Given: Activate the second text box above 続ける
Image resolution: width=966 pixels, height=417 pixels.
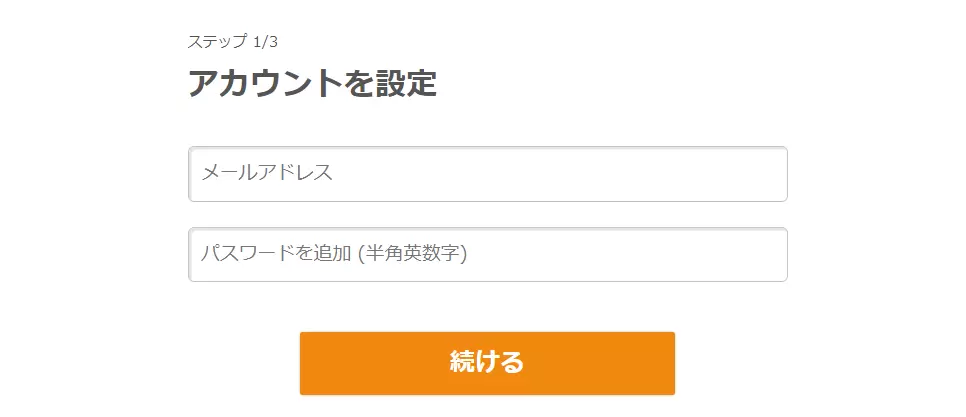Looking at the screenshot, I should click(487, 254).
